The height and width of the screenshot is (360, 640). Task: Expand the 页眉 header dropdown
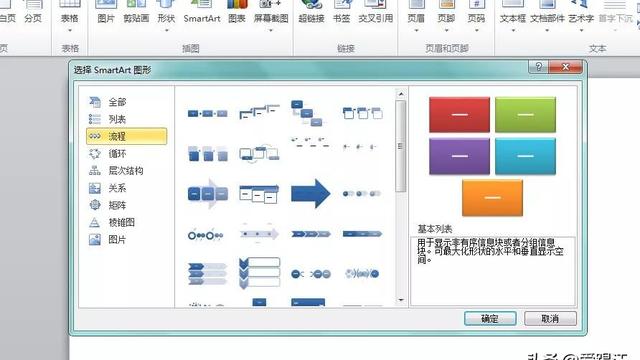[x=416, y=30]
